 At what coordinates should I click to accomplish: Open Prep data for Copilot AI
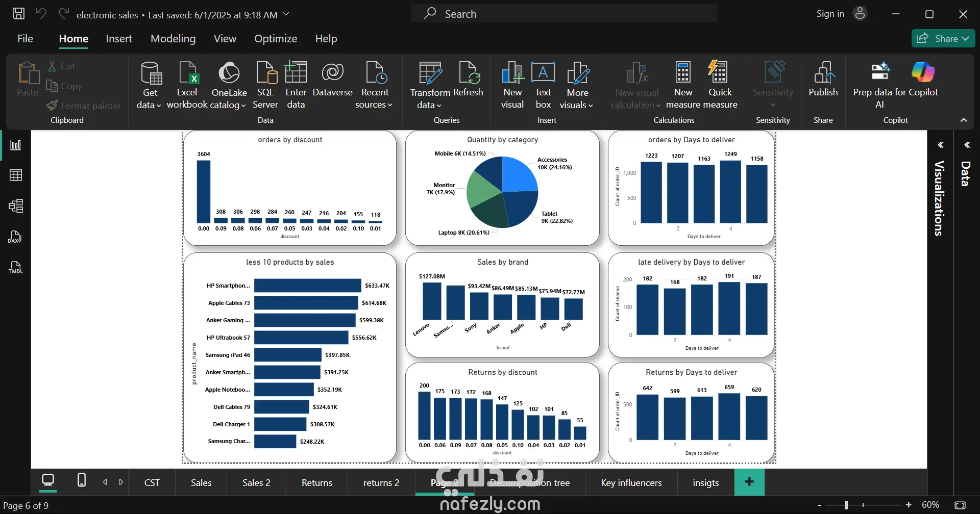(880, 85)
